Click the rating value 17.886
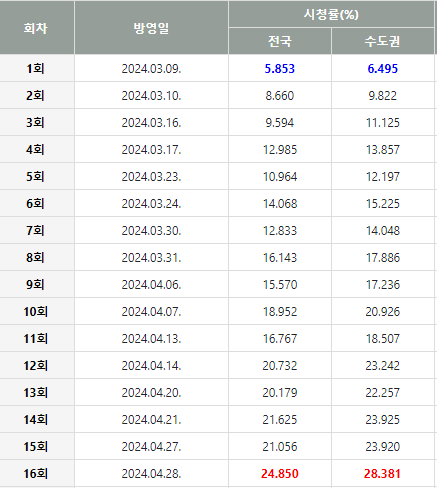 click(x=383, y=258)
